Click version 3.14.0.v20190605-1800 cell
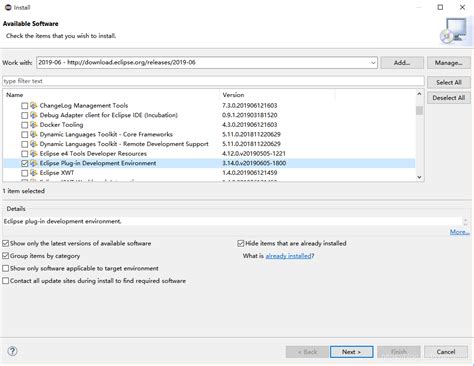Viewport: 474px width, 366px height. tap(254, 163)
